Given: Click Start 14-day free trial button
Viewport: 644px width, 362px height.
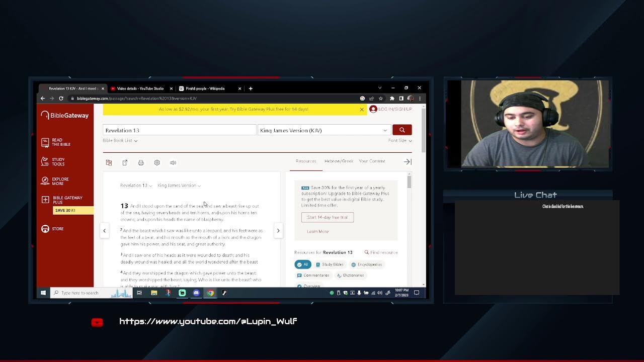Looking at the screenshot, I should tap(328, 217).
